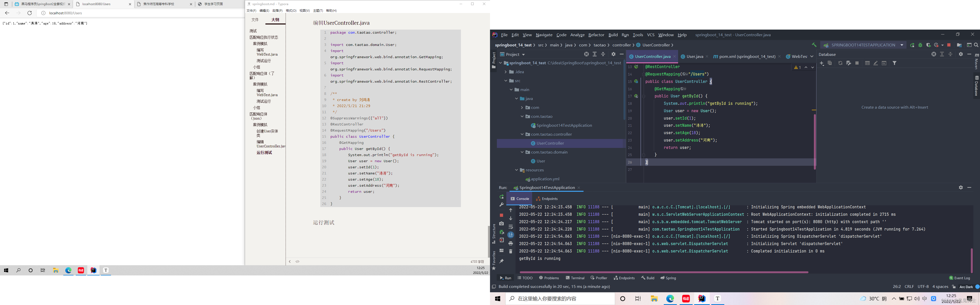
Task: Collapse the resources folder node
Action: [516, 170]
